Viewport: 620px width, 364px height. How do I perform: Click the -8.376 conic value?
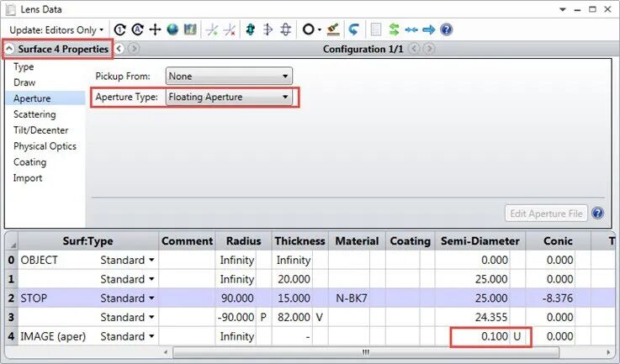(558, 298)
